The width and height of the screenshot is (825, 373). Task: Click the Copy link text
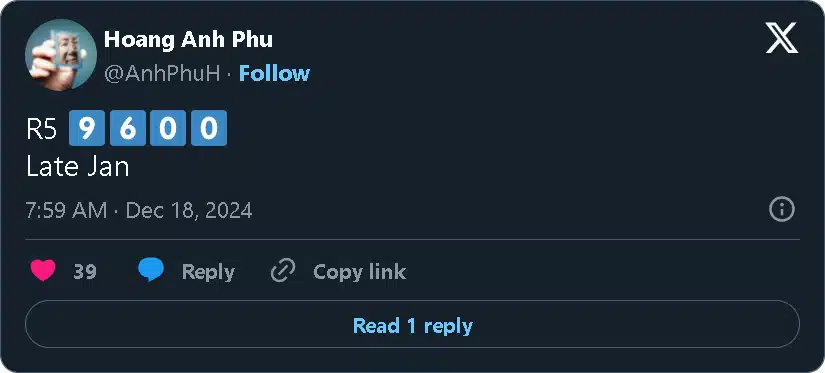(359, 272)
